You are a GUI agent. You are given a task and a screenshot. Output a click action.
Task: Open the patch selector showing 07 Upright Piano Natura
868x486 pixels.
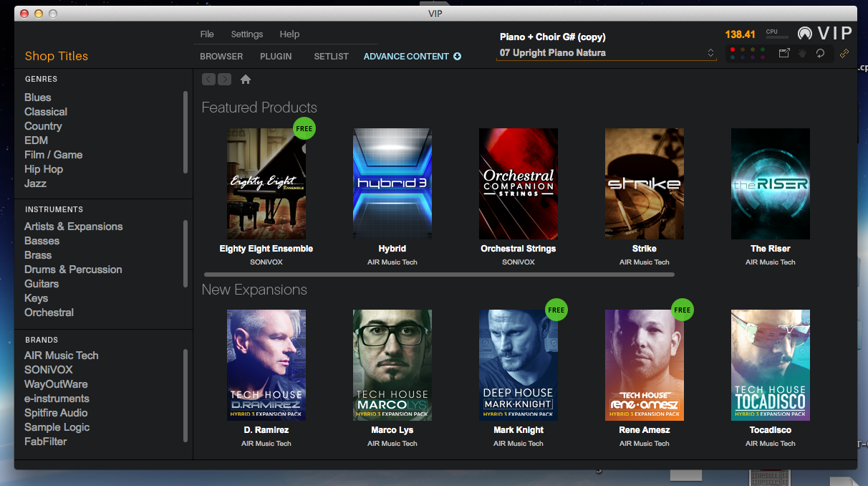(x=607, y=53)
